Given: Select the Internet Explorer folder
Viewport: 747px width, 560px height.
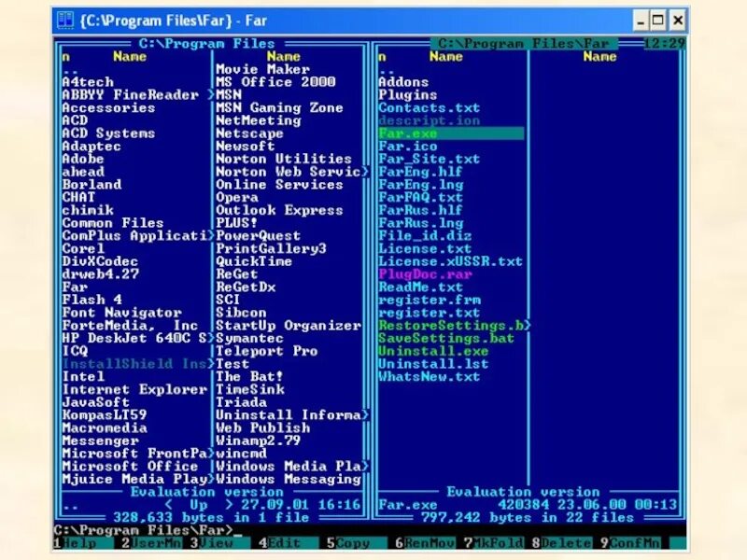Looking at the screenshot, I should point(134,390).
